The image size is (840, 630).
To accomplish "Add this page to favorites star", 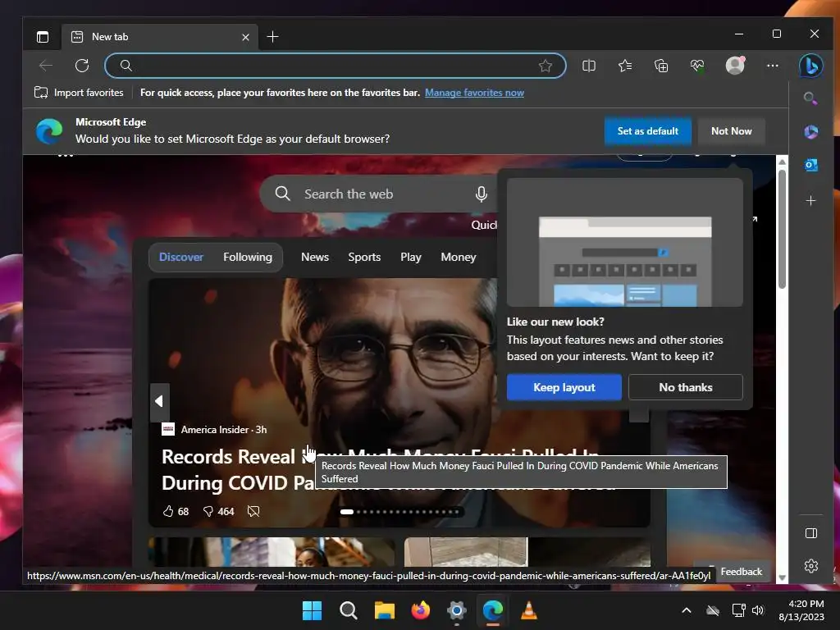I will click(546, 66).
